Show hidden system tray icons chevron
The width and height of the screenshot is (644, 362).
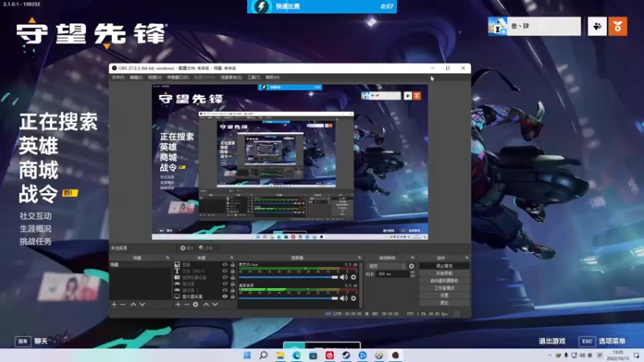click(x=550, y=355)
